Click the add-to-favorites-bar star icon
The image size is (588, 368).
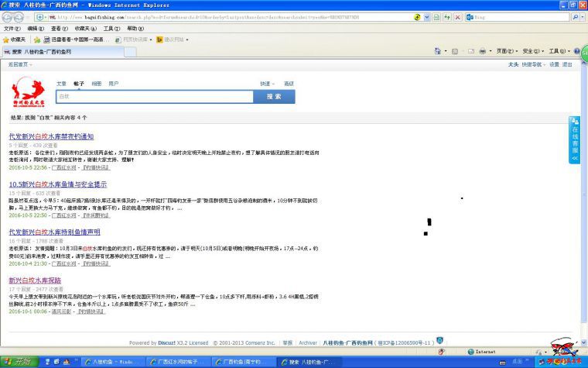(37, 40)
